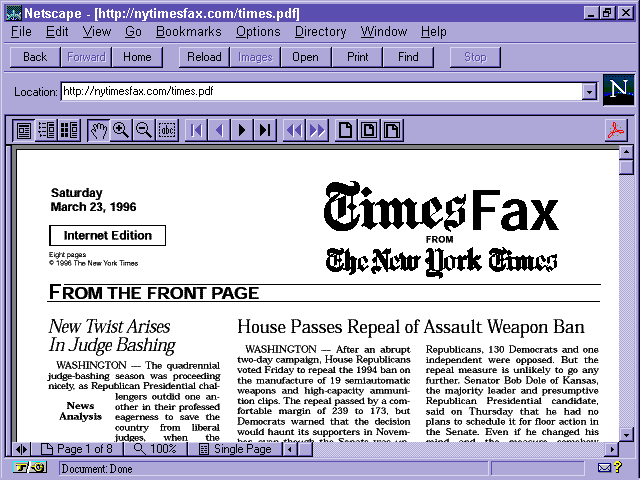Screen dimensions: 640x480
Task: Select the Zoom In magnifier tool
Action: point(121,131)
